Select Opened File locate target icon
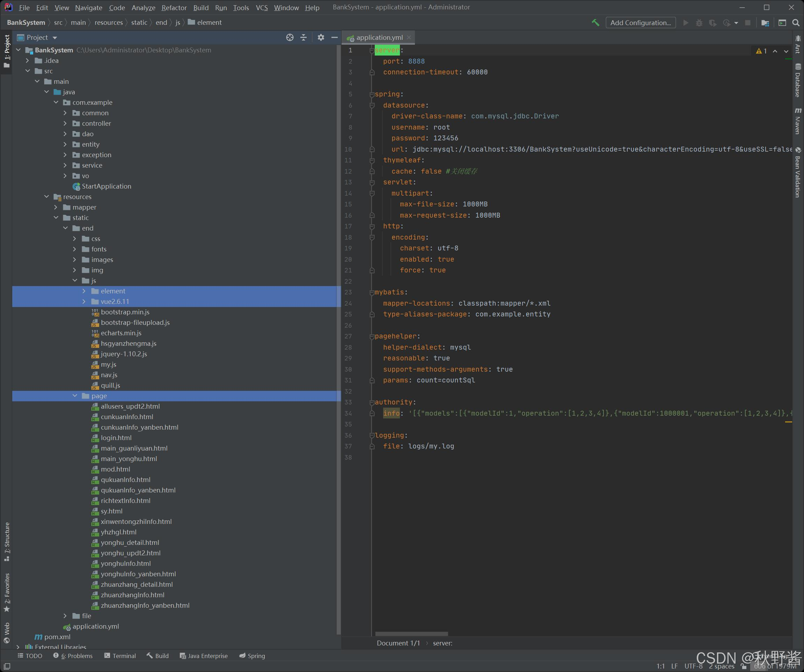Image resolution: width=804 pixels, height=672 pixels. (290, 37)
